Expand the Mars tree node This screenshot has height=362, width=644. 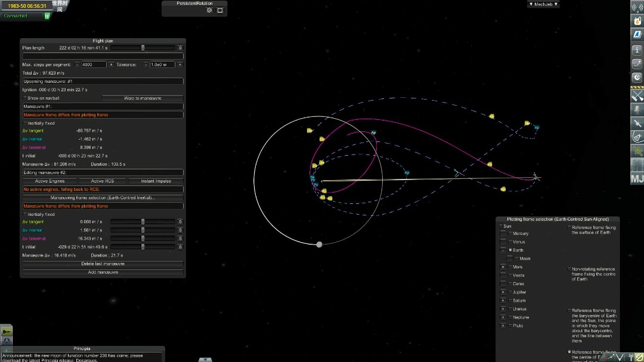503,267
